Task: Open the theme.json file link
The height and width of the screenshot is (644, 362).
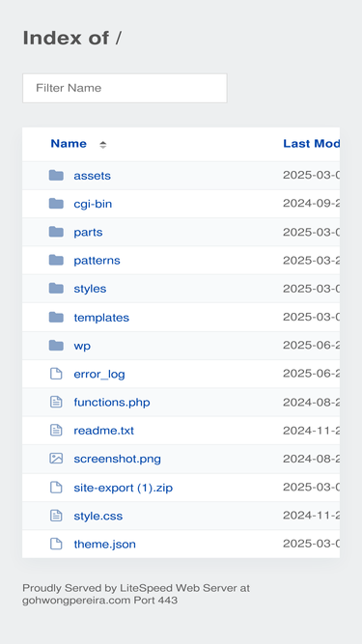Action: click(104, 545)
